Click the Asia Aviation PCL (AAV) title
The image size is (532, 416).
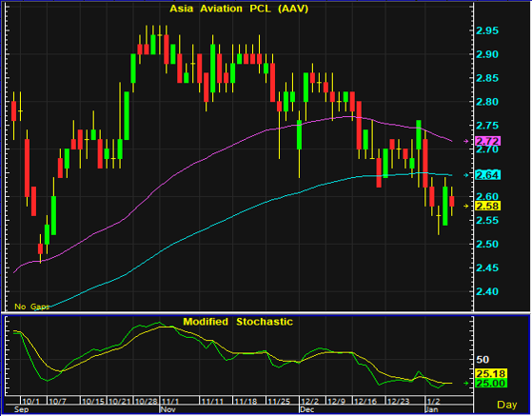(239, 9)
